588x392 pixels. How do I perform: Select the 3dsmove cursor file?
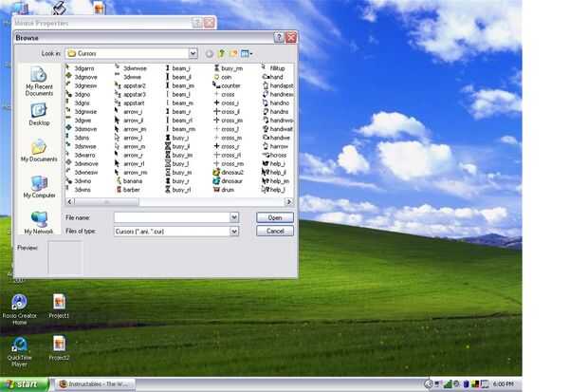pos(83,129)
